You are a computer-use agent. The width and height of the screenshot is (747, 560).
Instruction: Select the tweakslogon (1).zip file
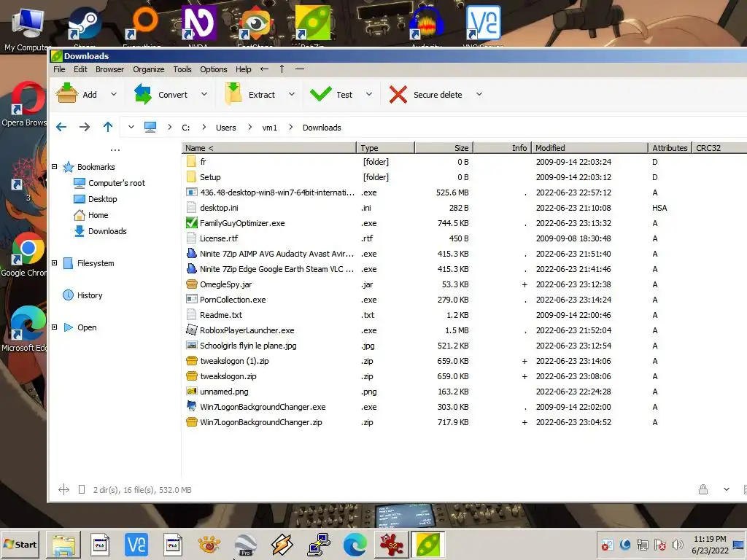[234, 361]
